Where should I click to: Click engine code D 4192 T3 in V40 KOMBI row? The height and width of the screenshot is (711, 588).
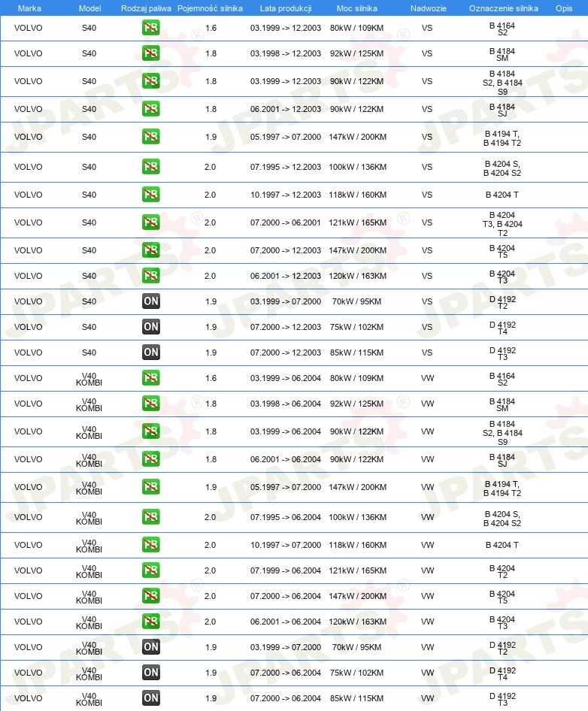tap(502, 699)
